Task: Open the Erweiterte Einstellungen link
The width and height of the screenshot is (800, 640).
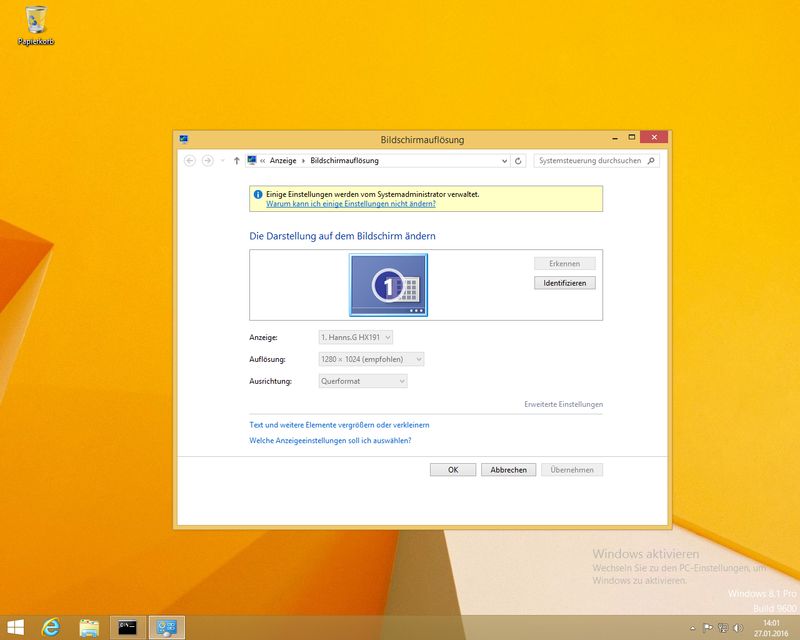Action: pyautogui.click(x=563, y=404)
